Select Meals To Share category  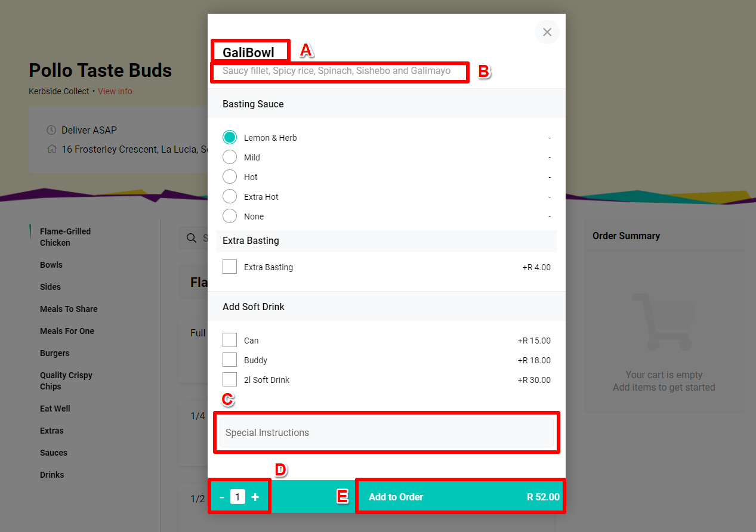tap(69, 309)
